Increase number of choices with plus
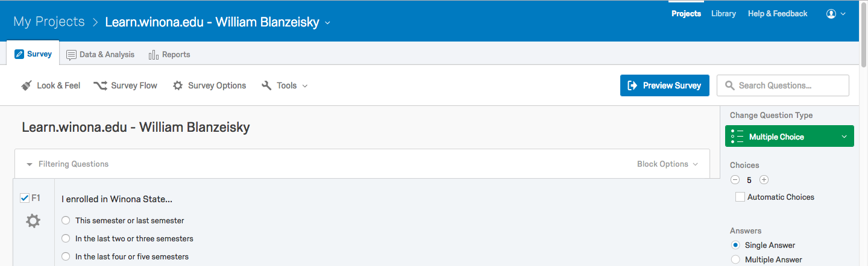The image size is (868, 266). 764,179
